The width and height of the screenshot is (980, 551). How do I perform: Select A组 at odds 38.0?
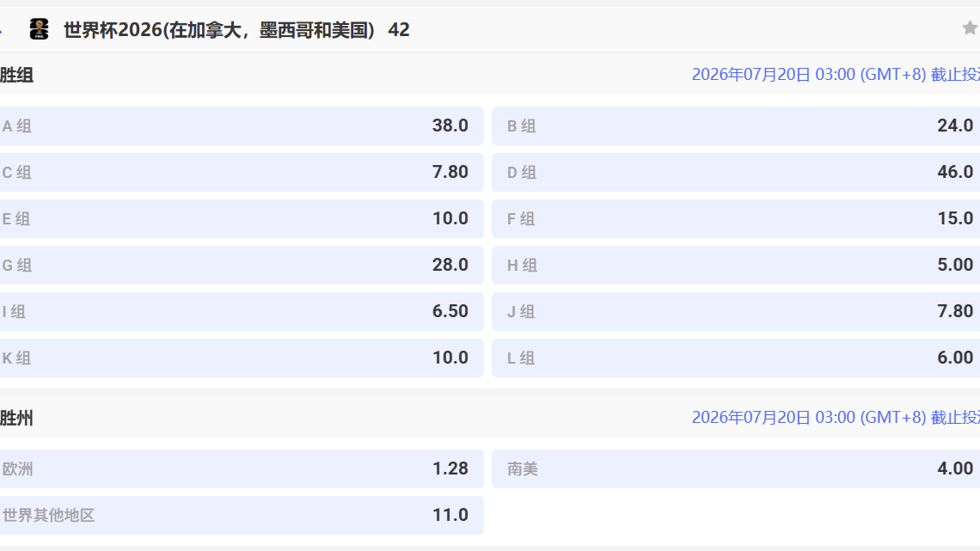coord(241,126)
